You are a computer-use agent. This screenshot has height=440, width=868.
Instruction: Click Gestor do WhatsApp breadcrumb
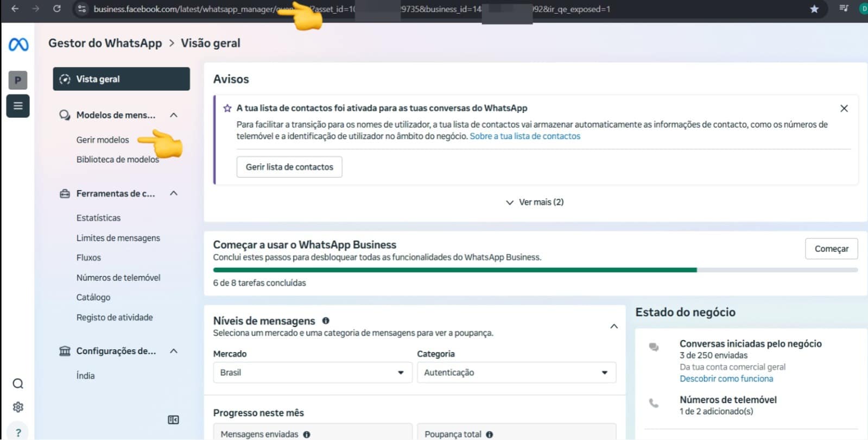pos(105,43)
